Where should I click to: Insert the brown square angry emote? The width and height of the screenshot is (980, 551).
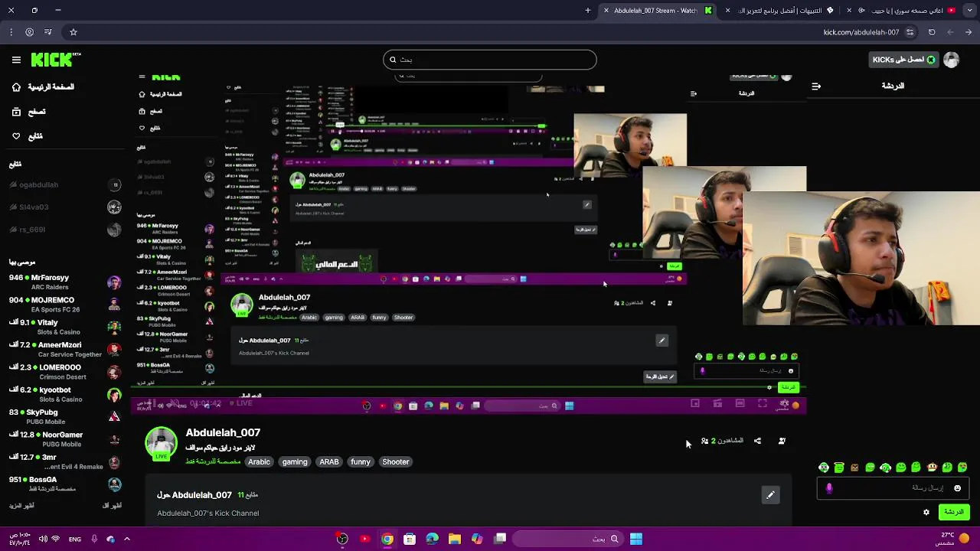[854, 468]
